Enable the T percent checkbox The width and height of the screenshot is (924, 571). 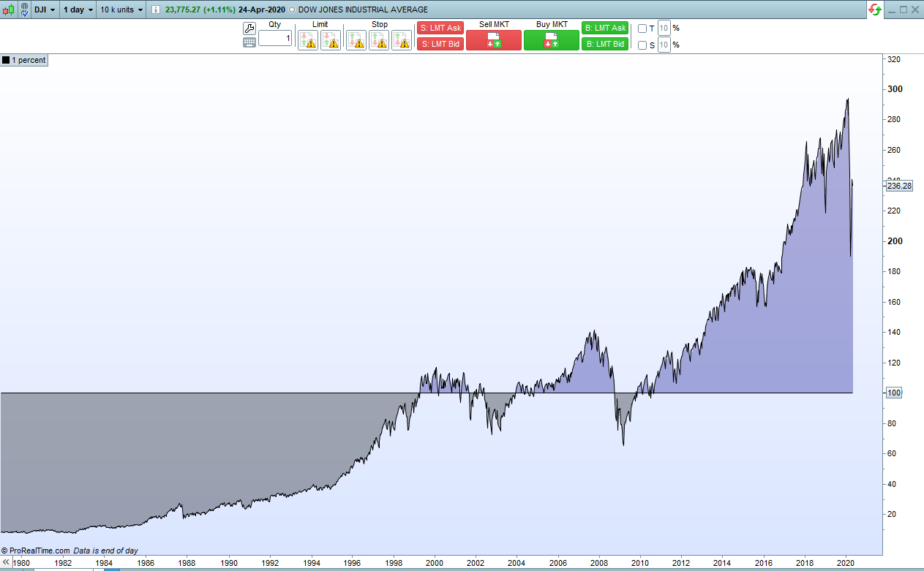tap(642, 29)
